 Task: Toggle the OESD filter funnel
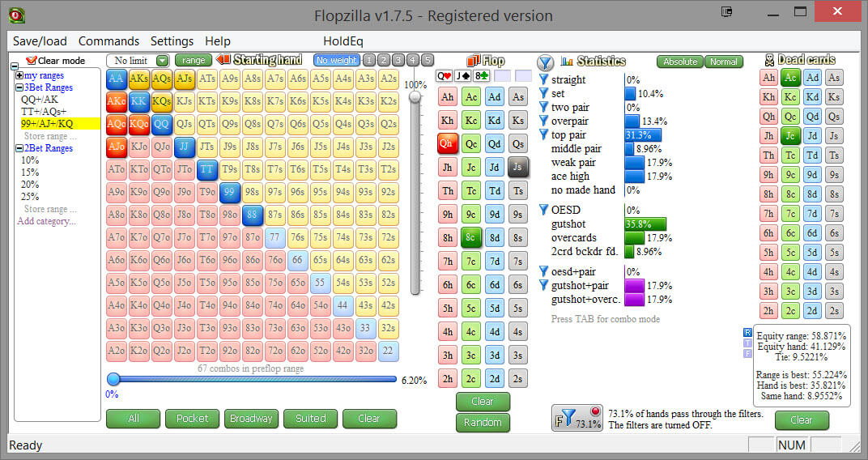click(543, 210)
